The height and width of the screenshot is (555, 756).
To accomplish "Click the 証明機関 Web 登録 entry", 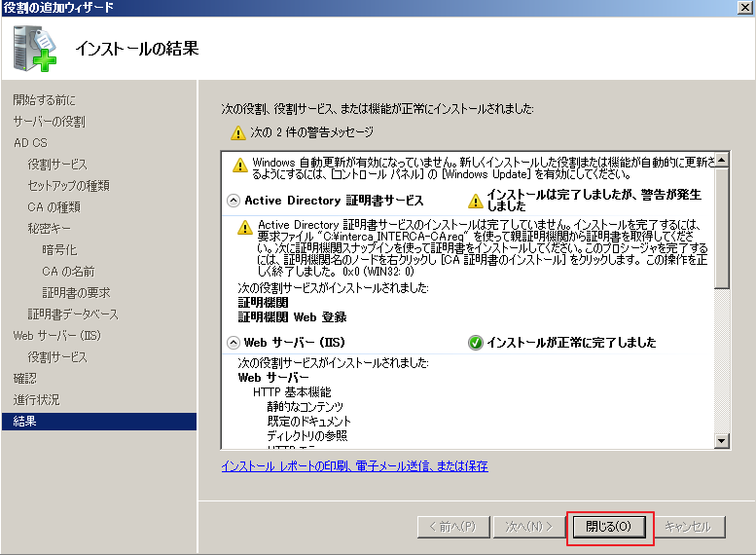I will coord(292,317).
